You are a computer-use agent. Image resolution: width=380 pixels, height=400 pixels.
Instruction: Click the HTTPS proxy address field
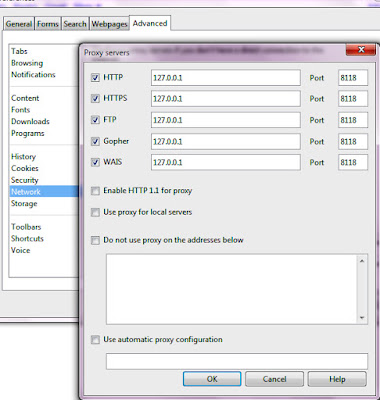coord(226,99)
